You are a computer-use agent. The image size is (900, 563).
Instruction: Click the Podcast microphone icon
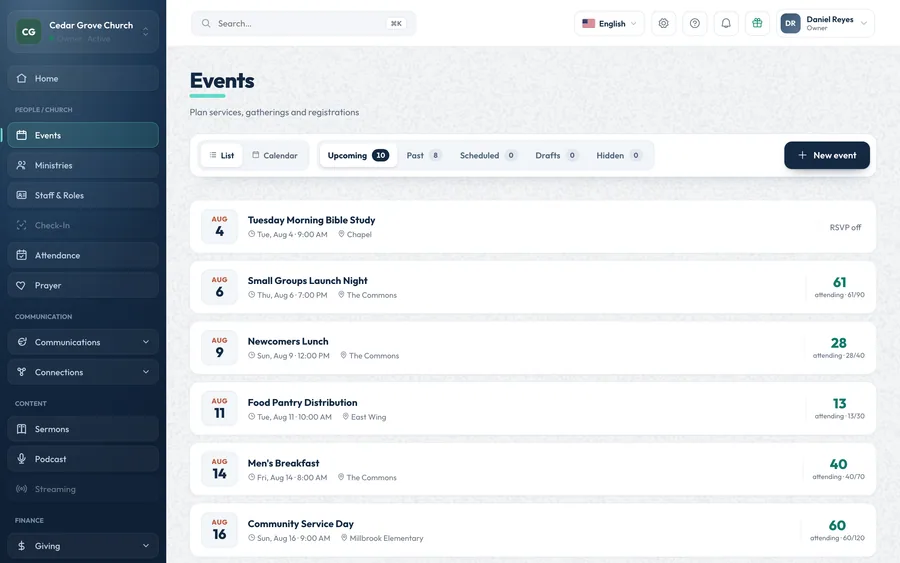[21, 459]
